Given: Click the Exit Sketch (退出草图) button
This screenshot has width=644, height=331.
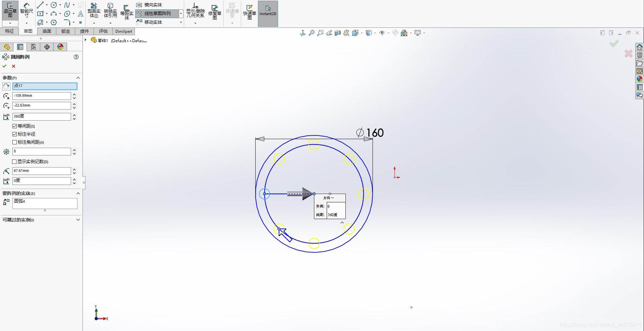Looking at the screenshot, I should [x=10, y=10].
